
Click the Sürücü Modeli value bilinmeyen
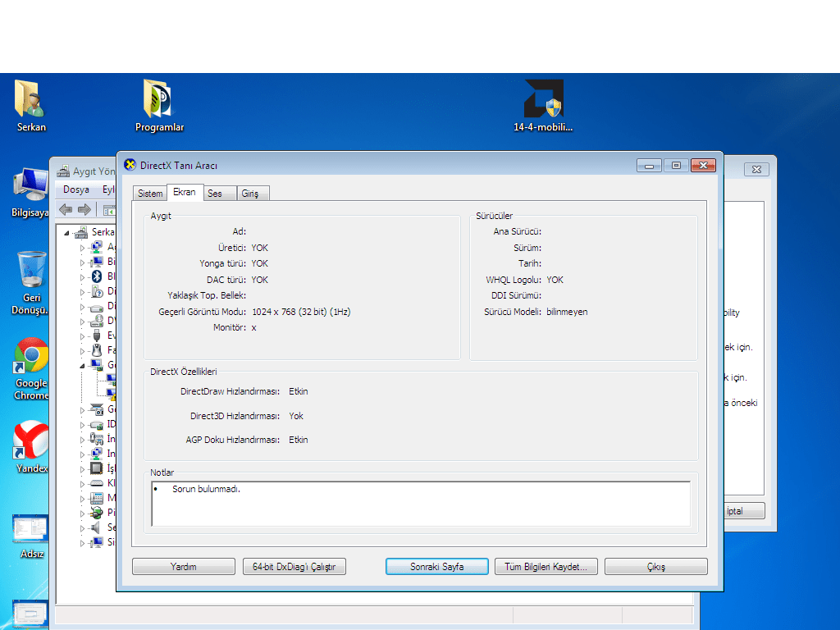(567, 312)
